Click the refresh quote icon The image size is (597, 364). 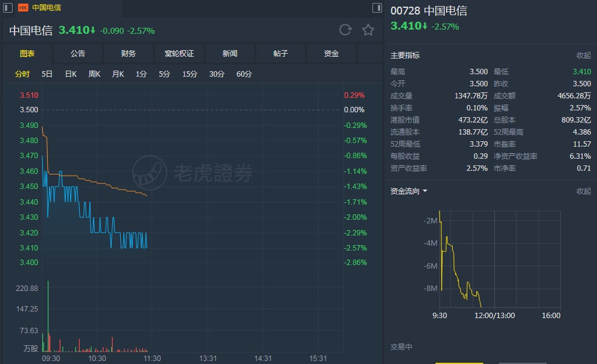(345, 30)
